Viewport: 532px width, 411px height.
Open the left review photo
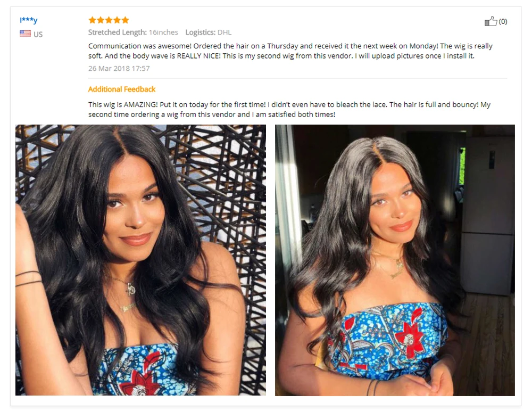(x=140, y=260)
